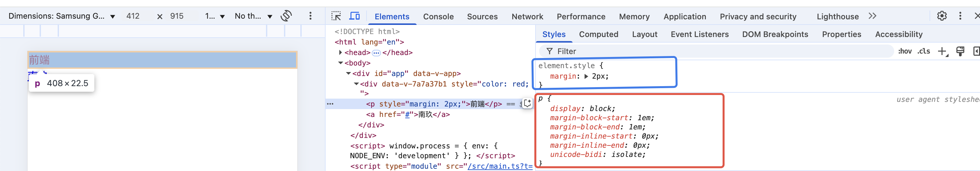Open device toolbar more options menu
Image resolution: width=980 pixels, height=171 pixels.
(311, 16)
